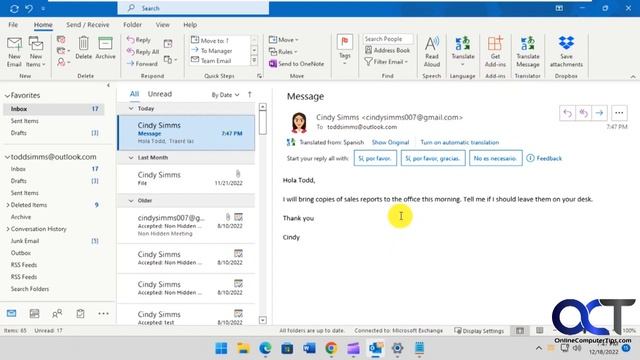
Task: Open the File menu
Action: pos(13,24)
